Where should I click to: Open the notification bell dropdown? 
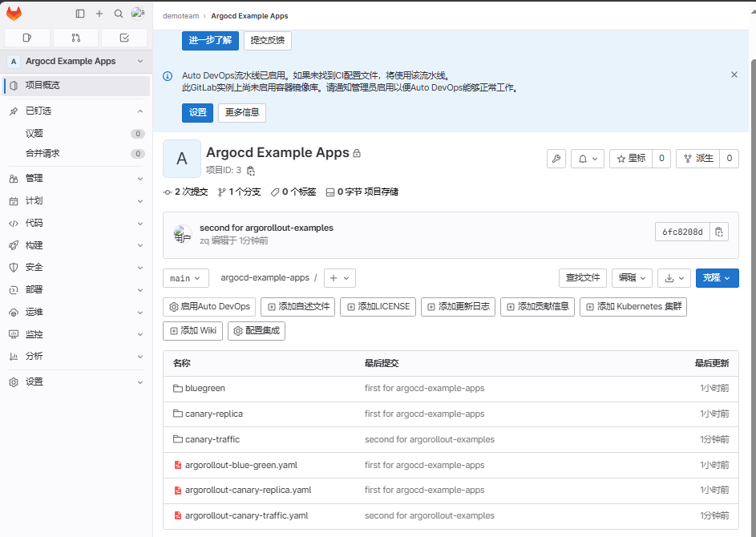(588, 159)
